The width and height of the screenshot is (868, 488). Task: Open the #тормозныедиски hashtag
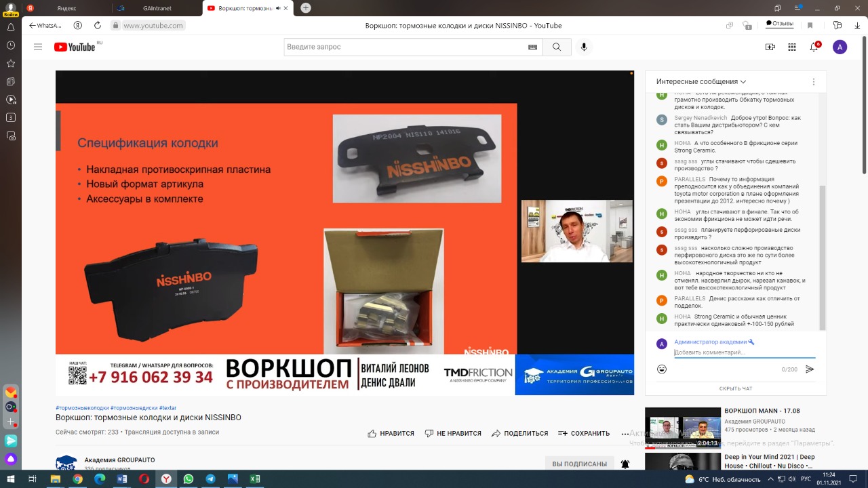click(134, 408)
